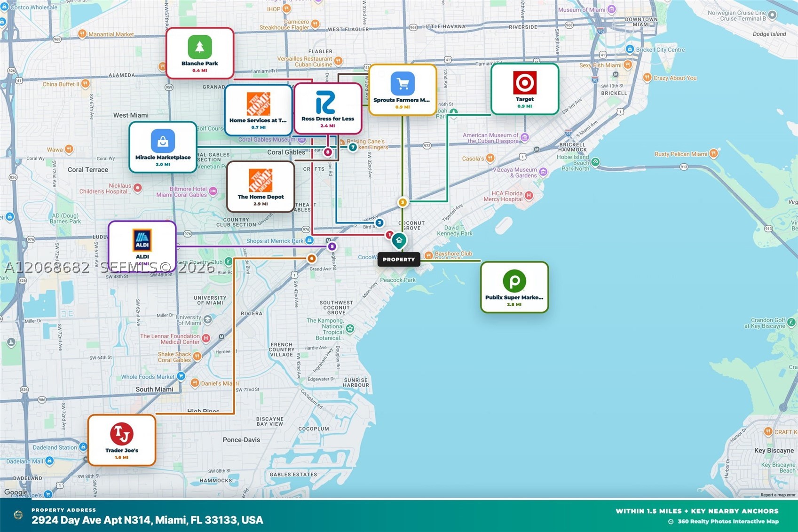Click the 360 Realty Photos Interactive Map text
The width and height of the screenshot is (798, 532).
point(728,521)
